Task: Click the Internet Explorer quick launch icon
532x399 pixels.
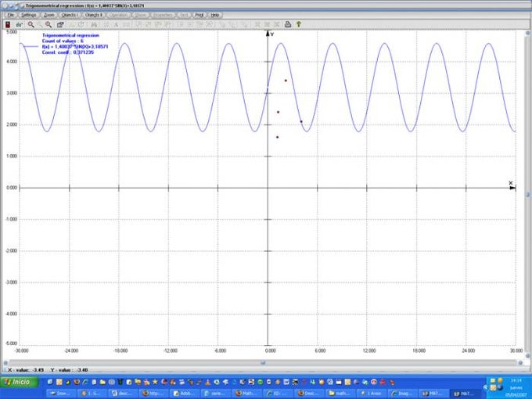Action: [84, 382]
